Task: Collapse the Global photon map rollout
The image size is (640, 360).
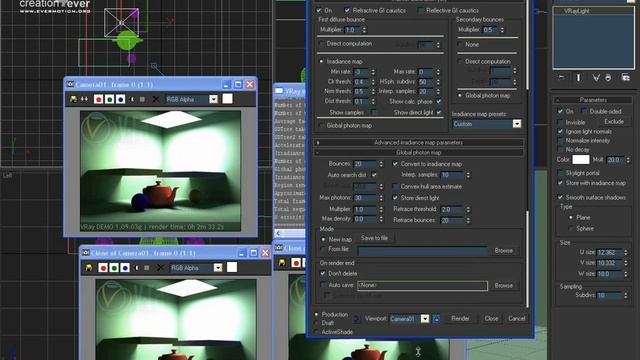Action: tap(418, 153)
